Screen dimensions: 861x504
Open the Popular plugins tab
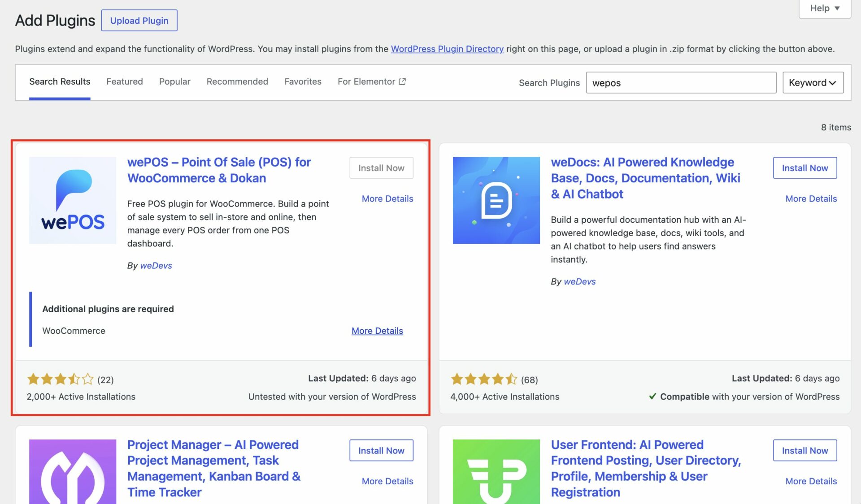tap(175, 82)
